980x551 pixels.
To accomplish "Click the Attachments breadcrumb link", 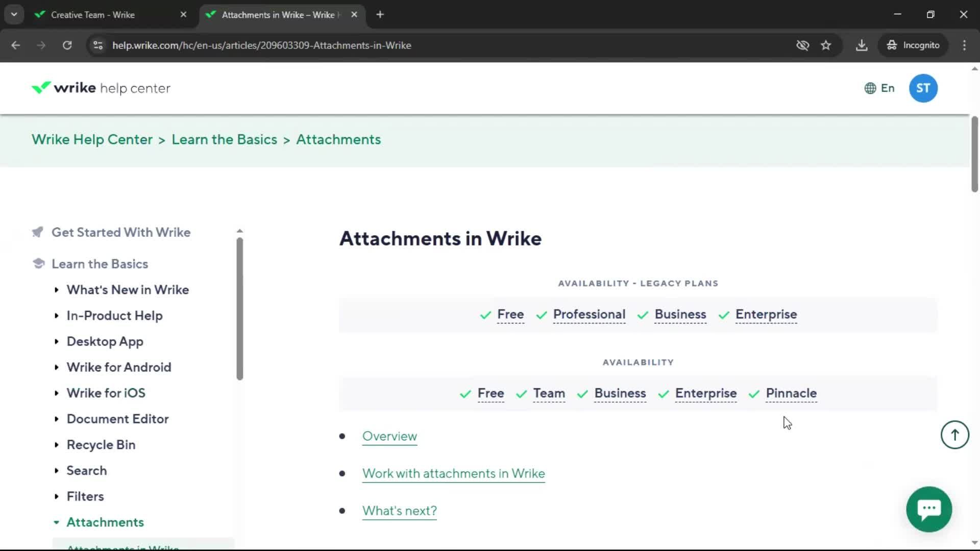I will click(338, 139).
